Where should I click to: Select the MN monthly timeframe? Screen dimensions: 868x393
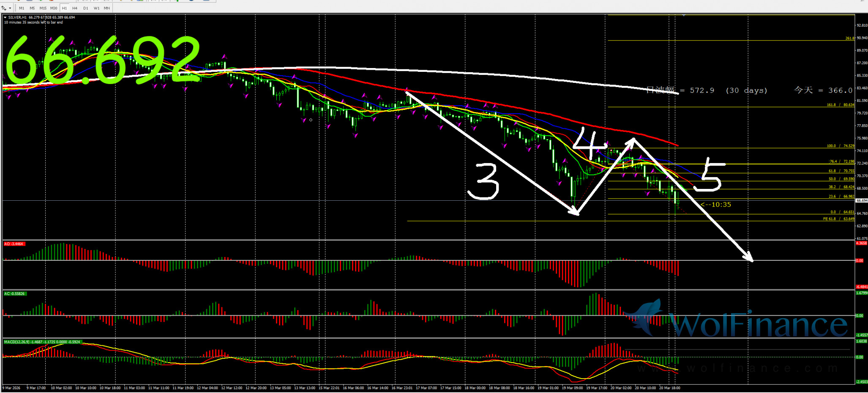[x=107, y=8]
